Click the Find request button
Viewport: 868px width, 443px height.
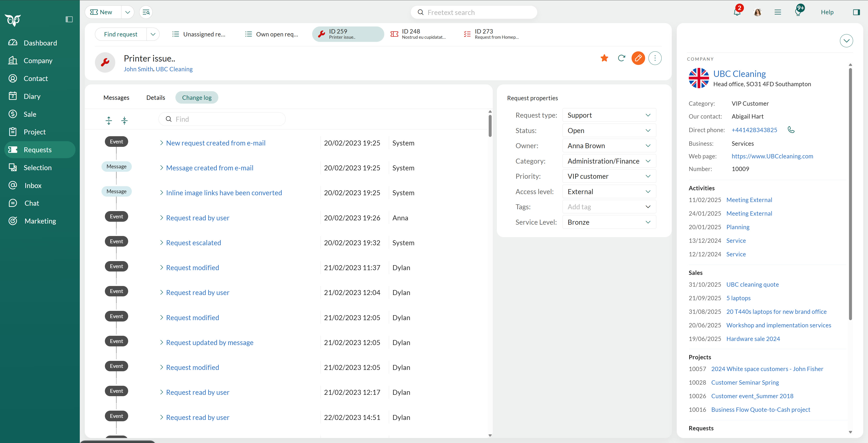coord(121,34)
